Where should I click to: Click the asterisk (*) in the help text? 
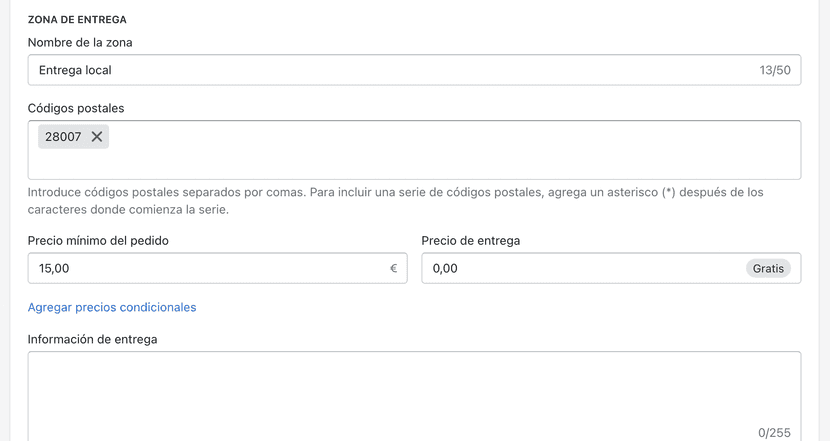click(x=668, y=192)
